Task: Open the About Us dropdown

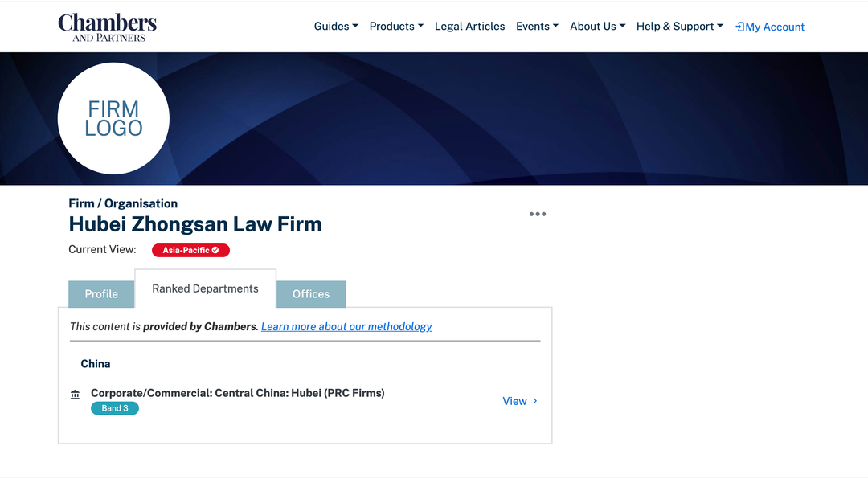Action: click(x=597, y=27)
